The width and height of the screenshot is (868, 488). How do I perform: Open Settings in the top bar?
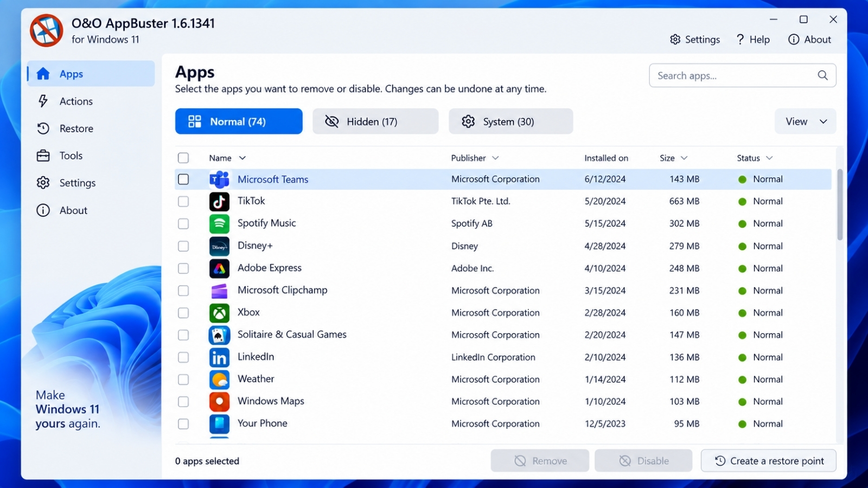coord(695,40)
